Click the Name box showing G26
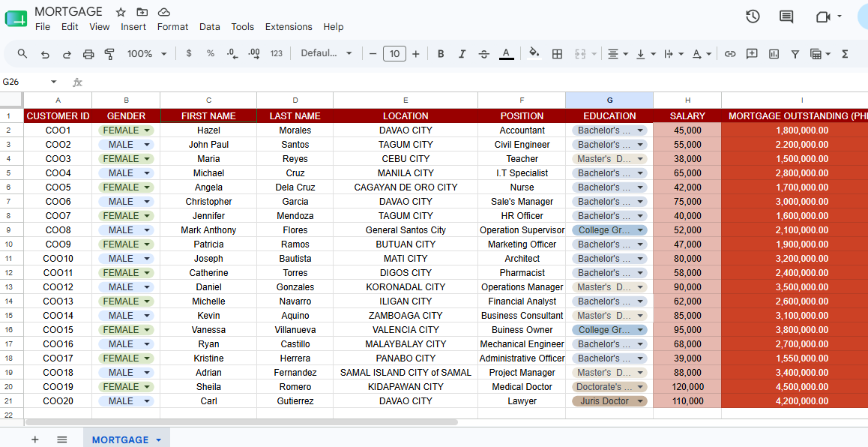The height and width of the screenshot is (447, 868). 28,82
